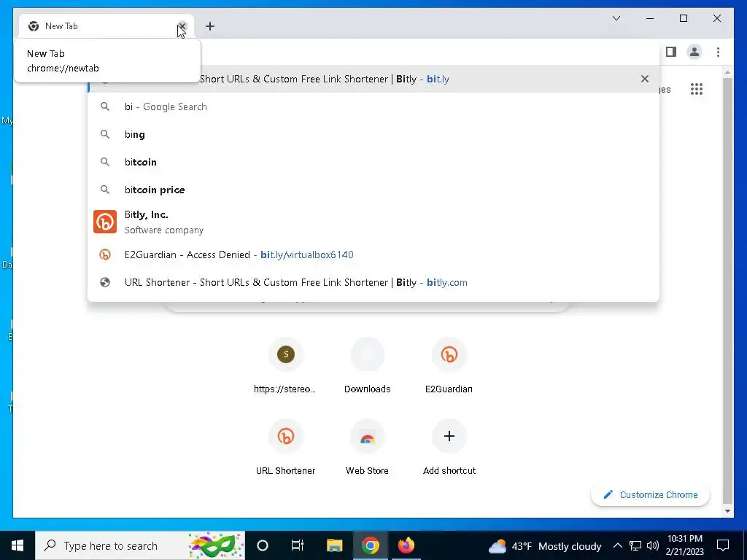Open the E2Guardian shortcut tile

(x=449, y=366)
